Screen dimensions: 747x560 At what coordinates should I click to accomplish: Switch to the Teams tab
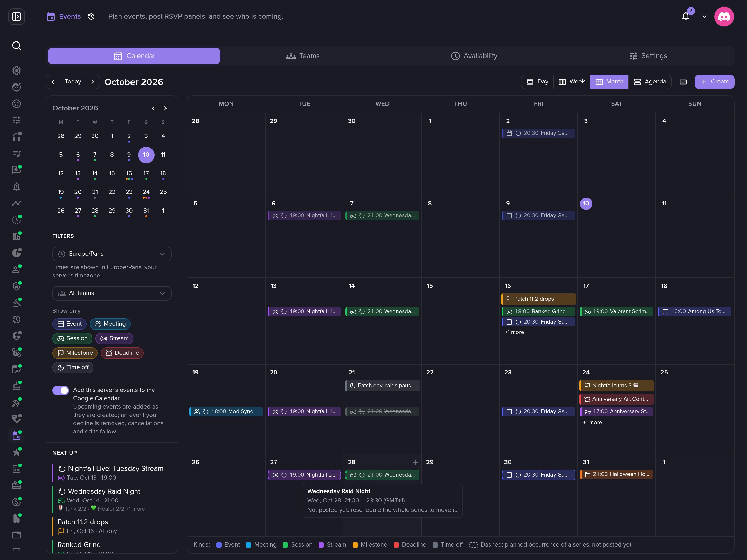(303, 56)
